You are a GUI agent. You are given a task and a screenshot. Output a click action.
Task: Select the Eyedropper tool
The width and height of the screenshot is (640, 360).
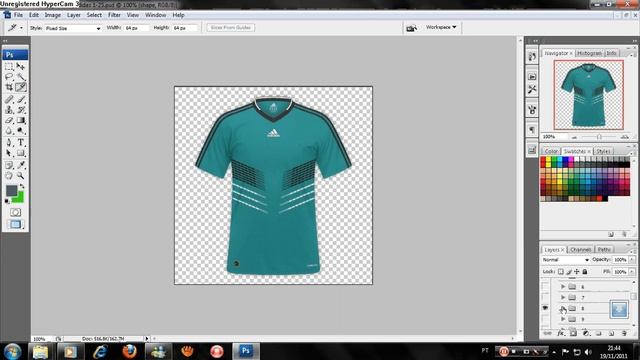21,165
